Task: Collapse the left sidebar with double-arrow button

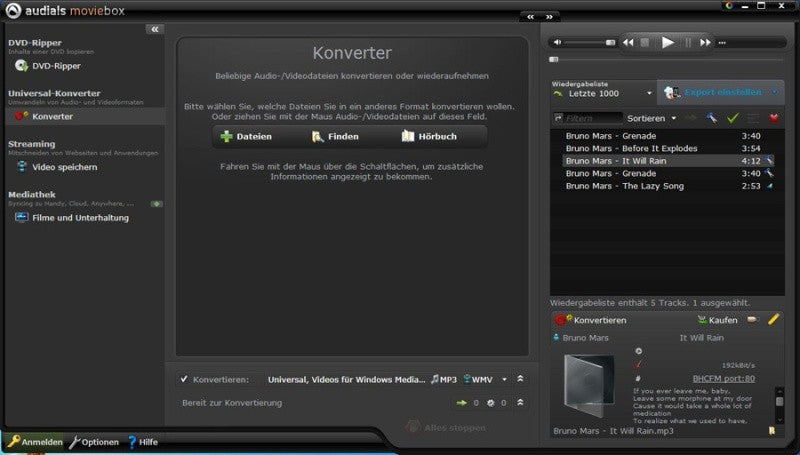Action: pos(155,29)
